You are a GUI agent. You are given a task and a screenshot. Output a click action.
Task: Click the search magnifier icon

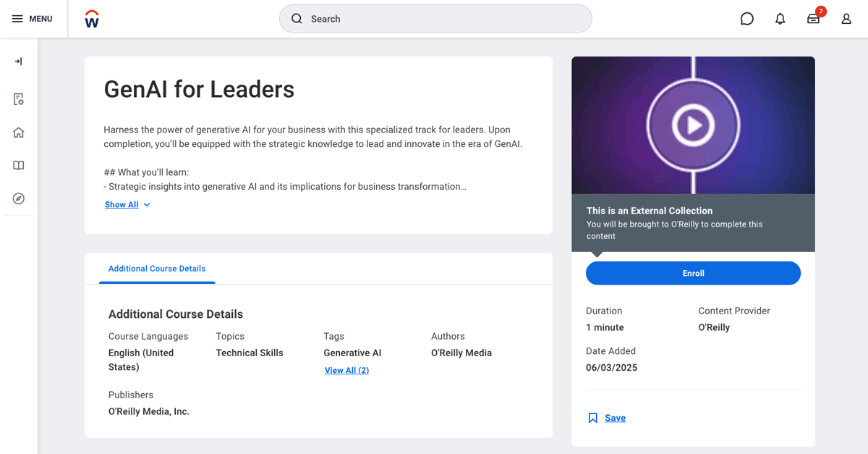(297, 19)
